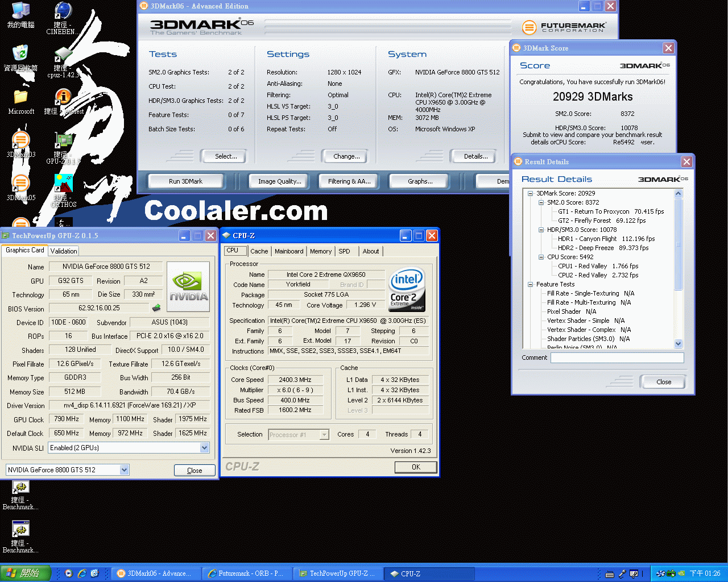The image size is (728, 582).
Task: Collapse the 3DMark Score: 20929 tree node
Action: [530, 193]
